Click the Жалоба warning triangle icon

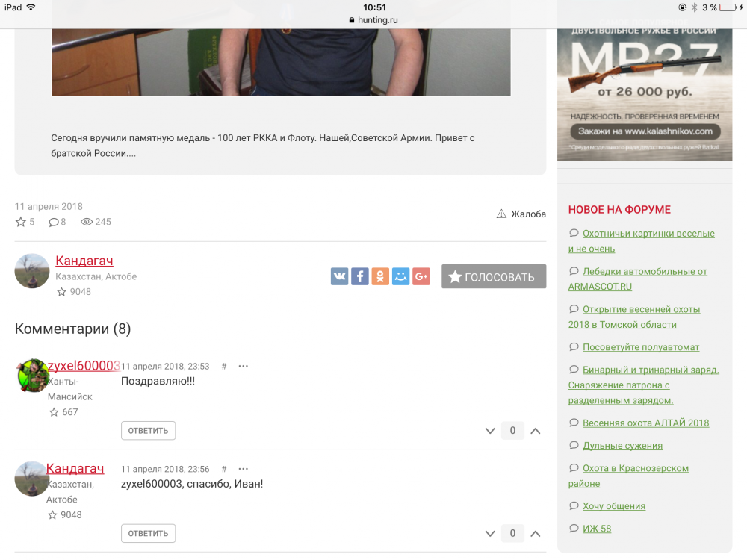(x=501, y=214)
